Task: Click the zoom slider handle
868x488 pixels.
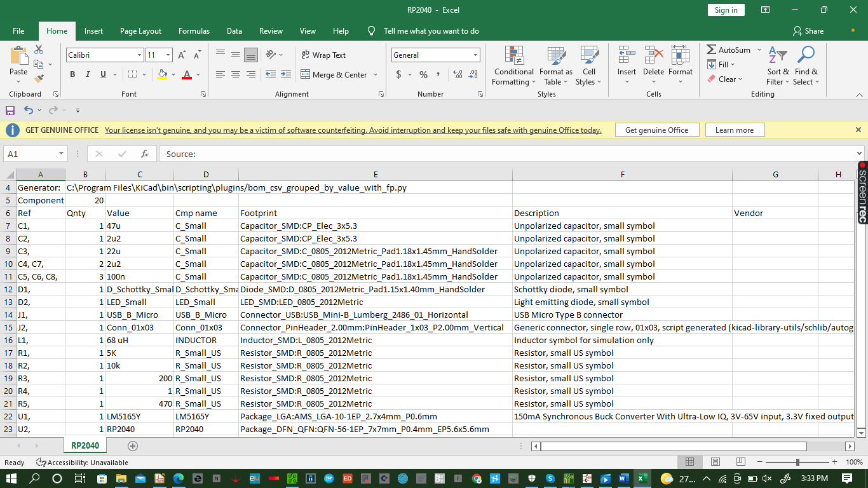Action: (797, 462)
